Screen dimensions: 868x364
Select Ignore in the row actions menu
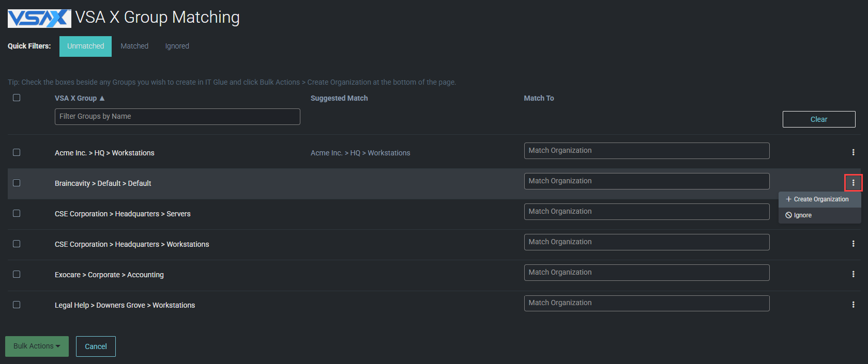[x=802, y=215]
